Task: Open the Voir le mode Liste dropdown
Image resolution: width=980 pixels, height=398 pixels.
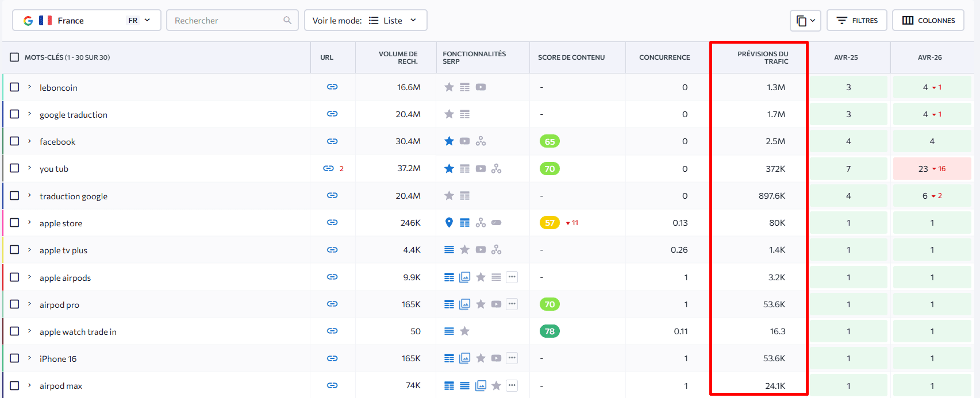Action: [366, 20]
